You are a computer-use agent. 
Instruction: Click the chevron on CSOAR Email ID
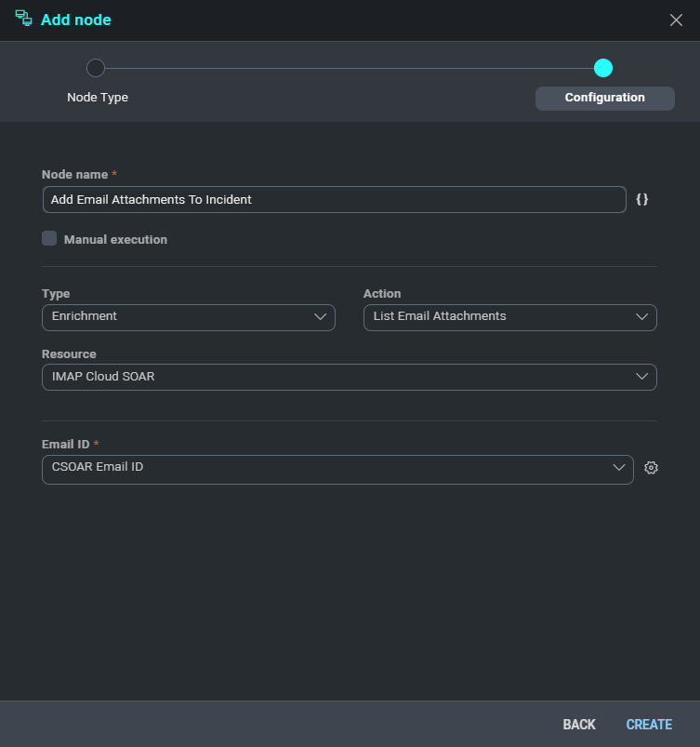click(x=619, y=468)
